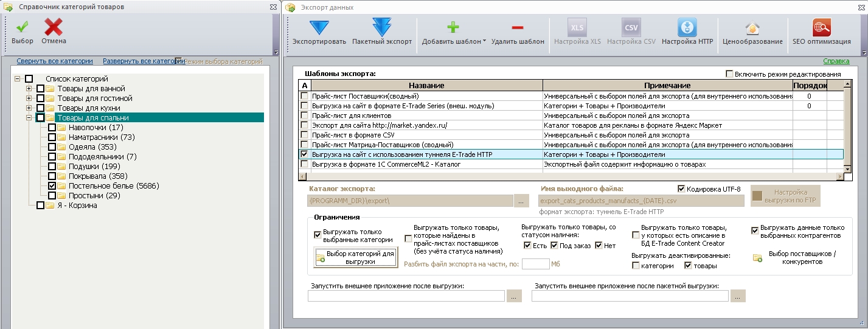The height and width of the screenshot is (329, 868).
Task: Open the Справка link
Action: tap(836, 61)
